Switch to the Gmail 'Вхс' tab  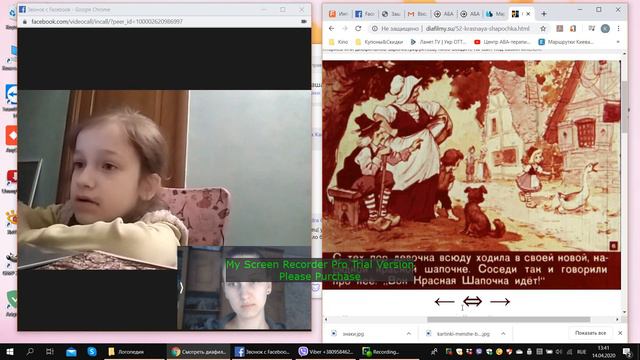tap(417, 14)
